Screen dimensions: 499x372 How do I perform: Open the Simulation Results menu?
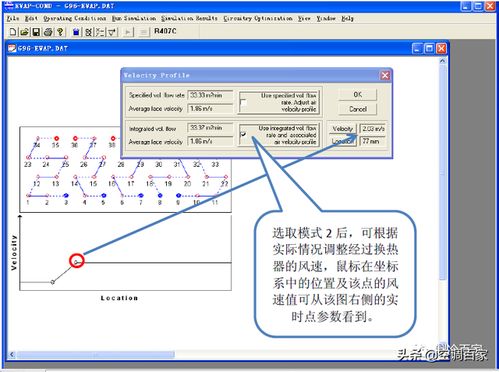coord(189,18)
